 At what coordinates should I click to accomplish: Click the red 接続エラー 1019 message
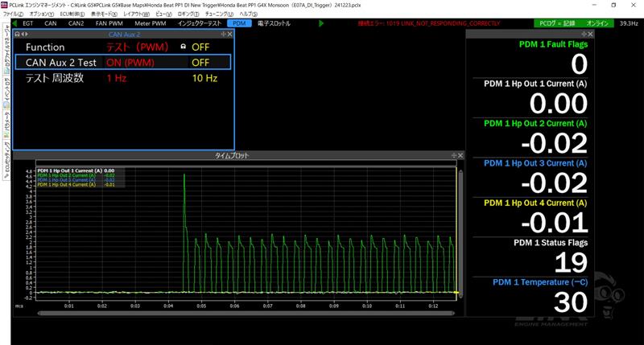pyautogui.click(x=429, y=23)
